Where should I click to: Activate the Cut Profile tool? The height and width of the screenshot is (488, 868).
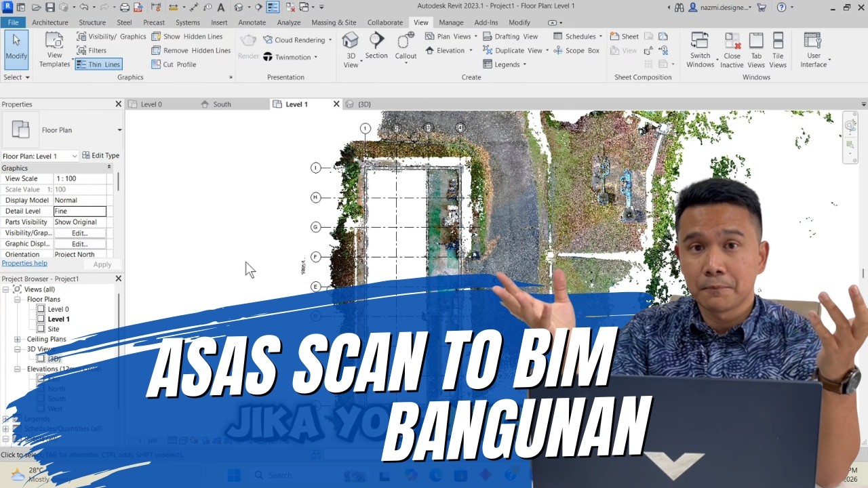point(174,64)
